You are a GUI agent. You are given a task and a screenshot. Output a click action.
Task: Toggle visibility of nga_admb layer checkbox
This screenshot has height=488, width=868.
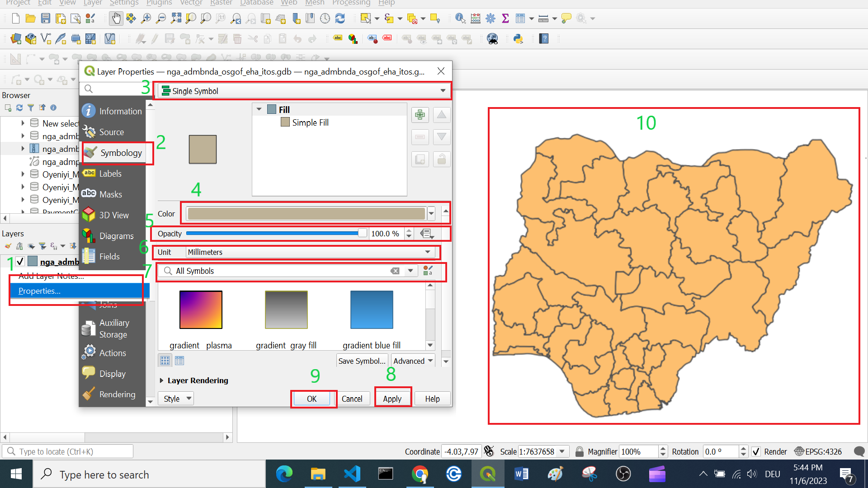tap(20, 262)
